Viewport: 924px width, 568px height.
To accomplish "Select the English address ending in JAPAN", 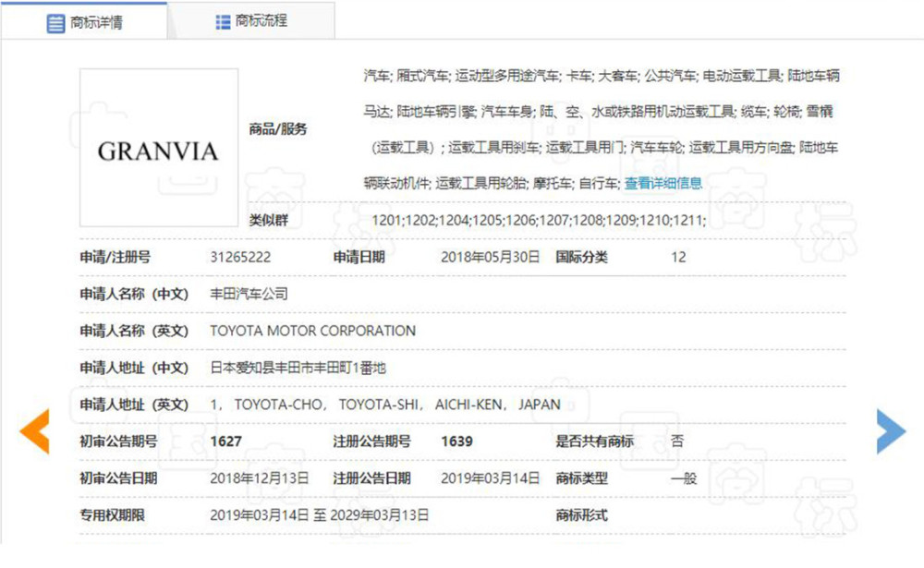I will pos(385,405).
